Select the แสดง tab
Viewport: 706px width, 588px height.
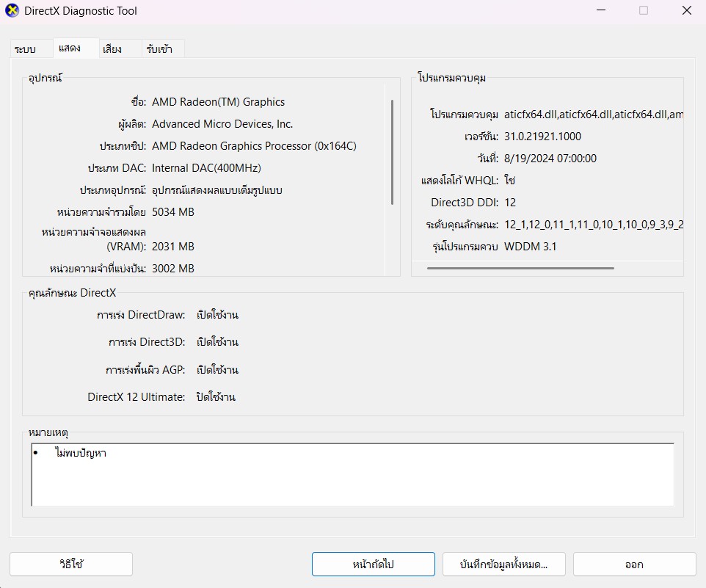click(x=68, y=48)
